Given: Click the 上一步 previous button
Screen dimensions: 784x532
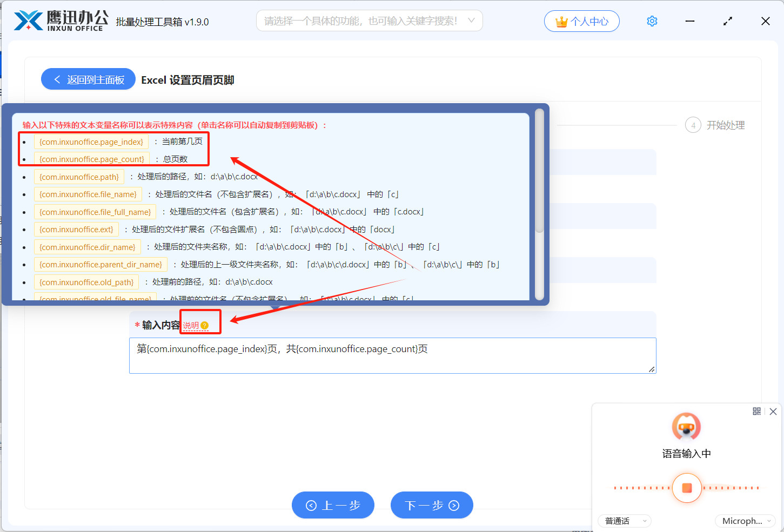Looking at the screenshot, I should tap(333, 505).
